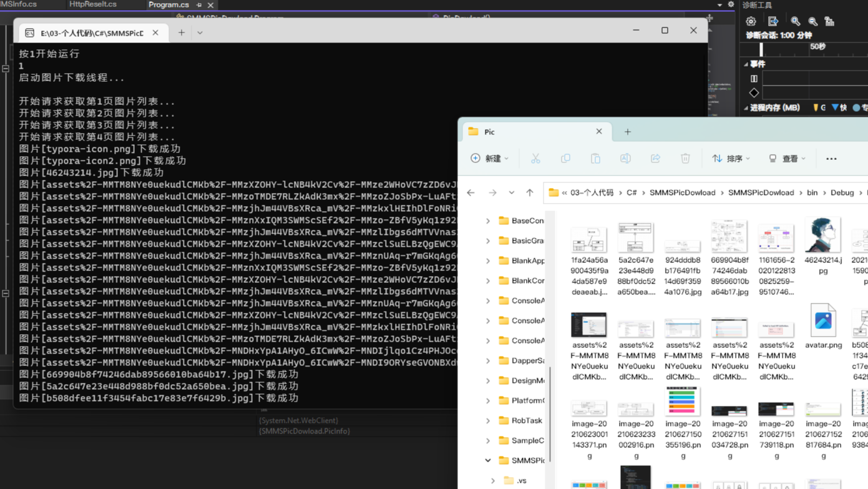868x489 pixels.
Task: Click the Copy icon in Explorer toolbar
Action: click(565, 159)
